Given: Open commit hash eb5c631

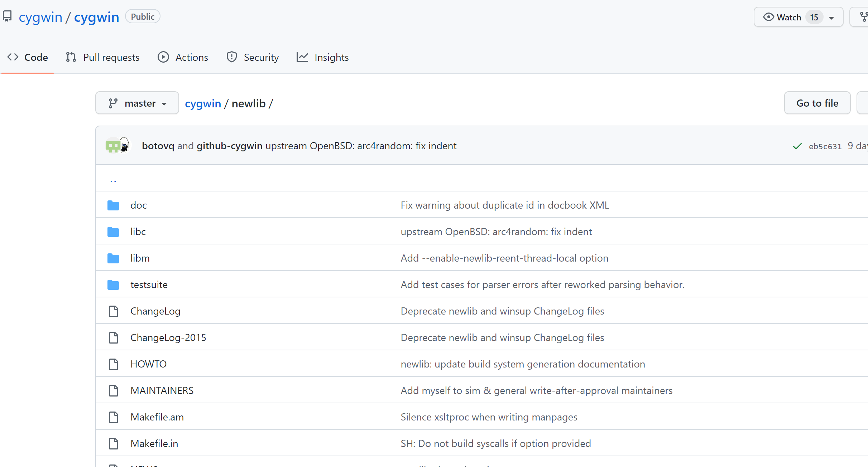Looking at the screenshot, I should point(825,146).
